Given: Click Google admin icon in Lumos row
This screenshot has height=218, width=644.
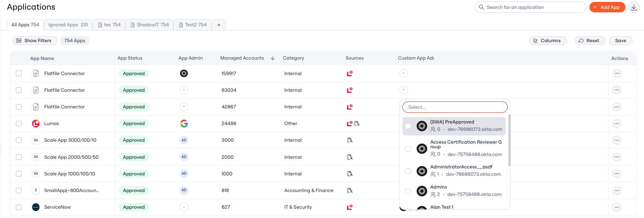Looking at the screenshot, I should 184,124.
